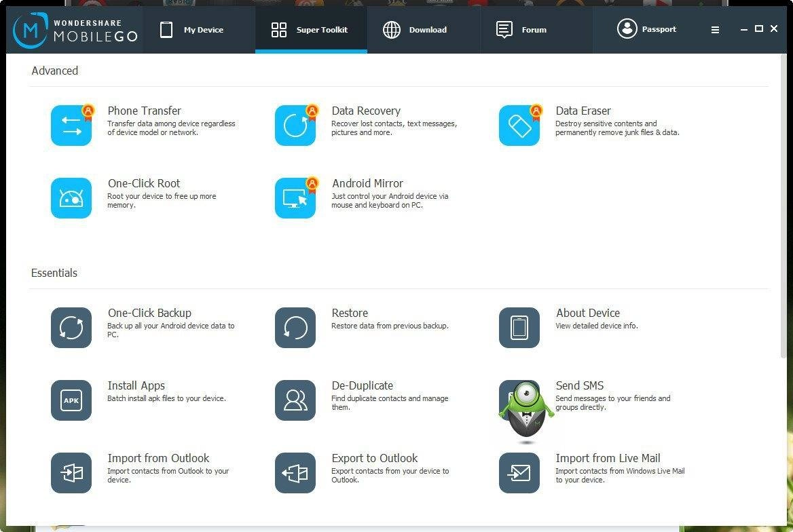Viewport: 793px width, 532px height.
Task: Switch to the My Device tab
Action: [x=199, y=30]
